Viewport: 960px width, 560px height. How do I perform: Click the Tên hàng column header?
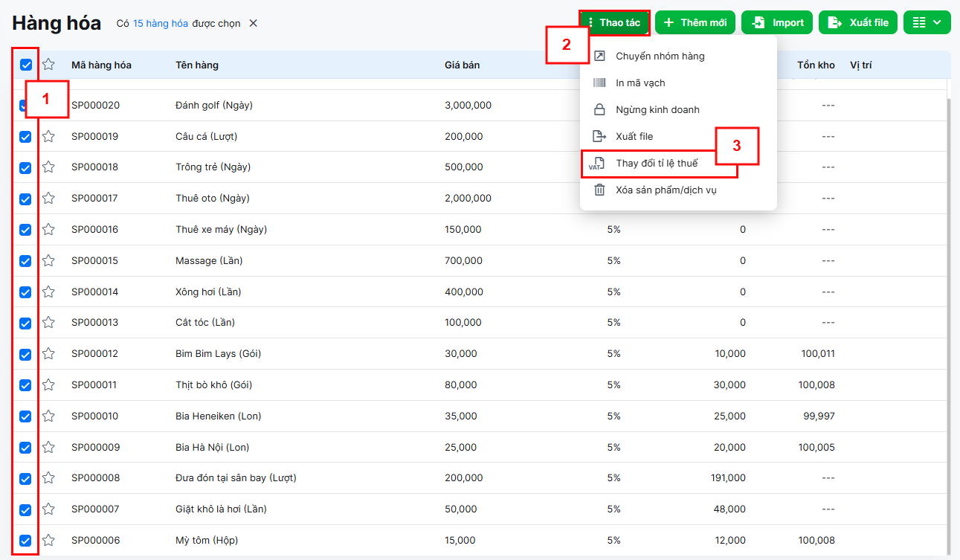pyautogui.click(x=197, y=65)
